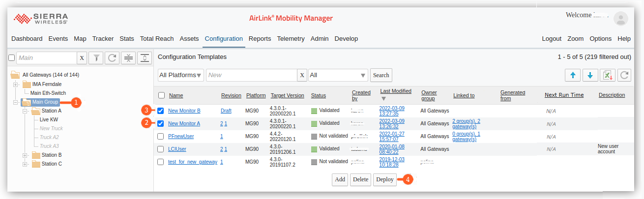Click the Station C folder icon
Image resolution: width=644 pixels, height=199 pixels.
pyautogui.click(x=36, y=164)
